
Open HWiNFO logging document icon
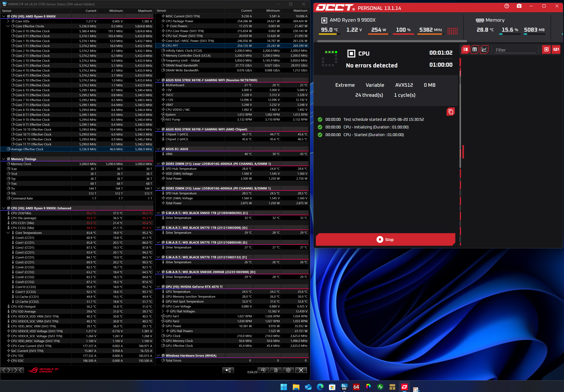pos(276,370)
